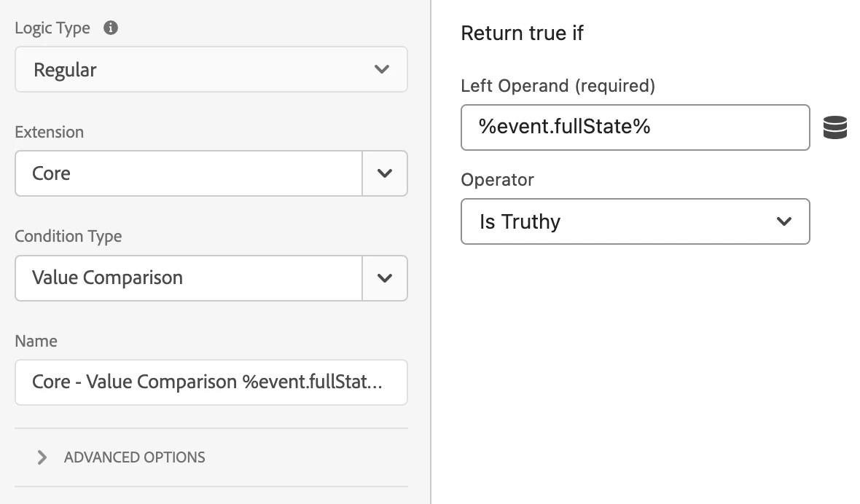Click the Operator dropdown chevron arrow

784,221
